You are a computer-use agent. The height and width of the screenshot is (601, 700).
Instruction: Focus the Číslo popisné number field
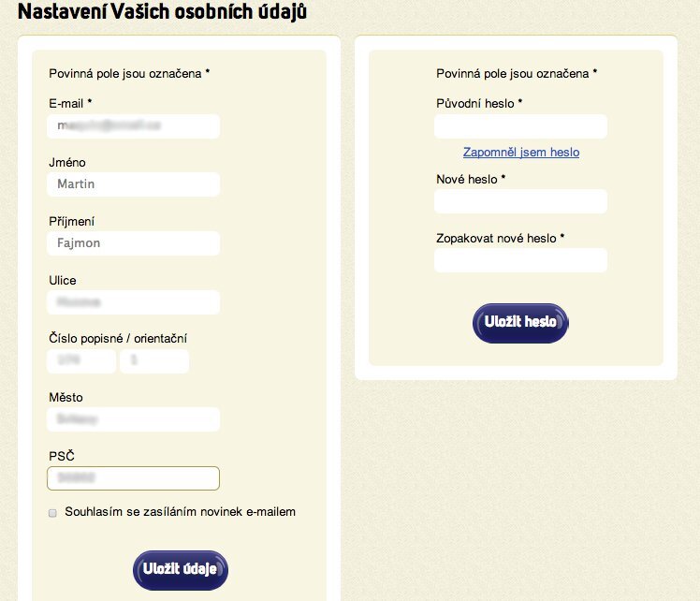coord(81,361)
